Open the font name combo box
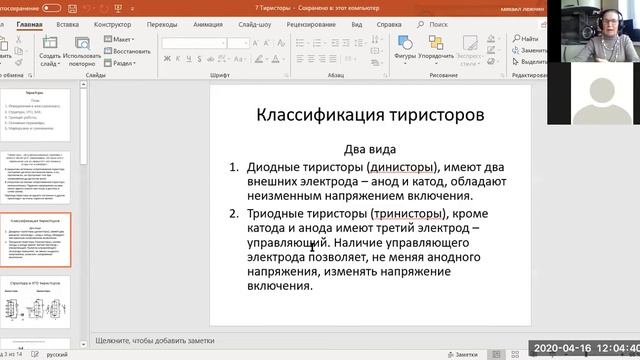This screenshot has height=360, width=640. click(194, 43)
